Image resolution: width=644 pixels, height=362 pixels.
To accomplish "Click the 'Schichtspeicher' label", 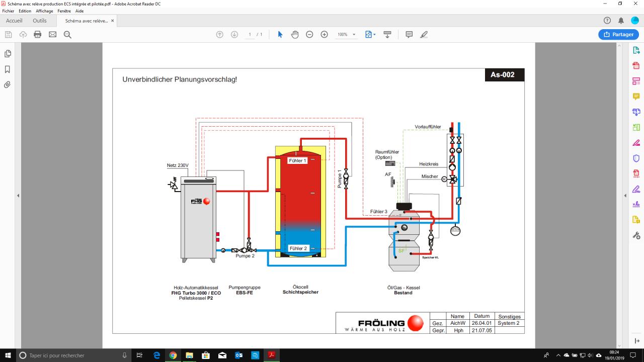I will (x=300, y=292).
